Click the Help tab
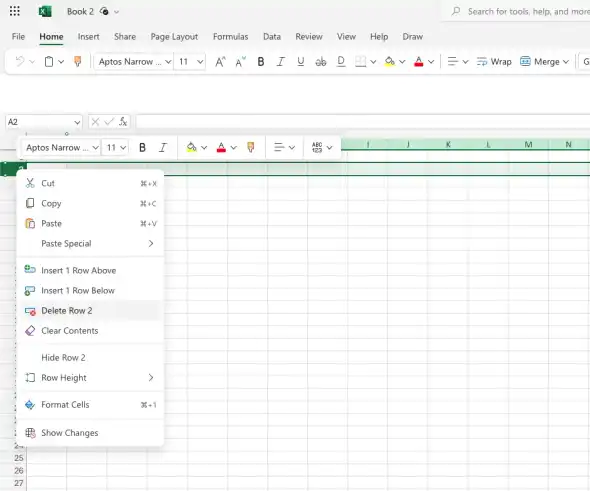The height and width of the screenshot is (491, 590). (x=379, y=36)
